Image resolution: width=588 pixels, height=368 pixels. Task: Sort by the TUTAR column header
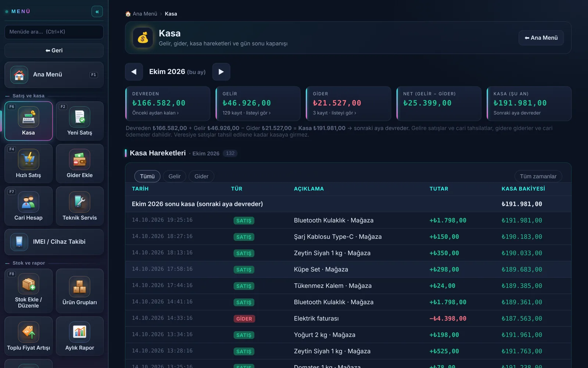439,189
